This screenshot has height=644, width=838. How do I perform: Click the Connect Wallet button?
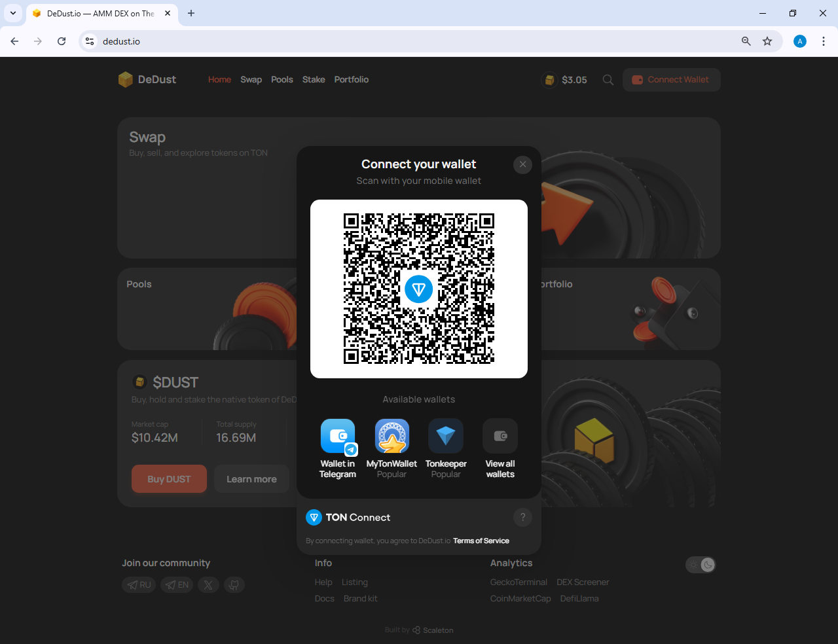pos(672,80)
